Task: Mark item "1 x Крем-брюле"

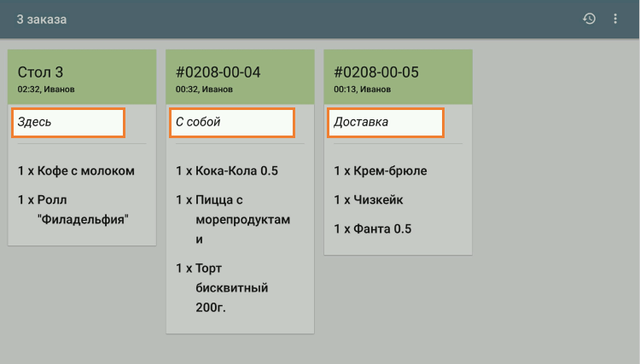Action: click(381, 170)
